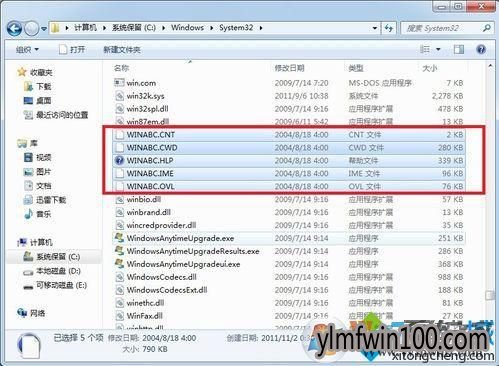The width and height of the screenshot is (499, 366).
Task: Select the winbio.dll file icon
Action: pyautogui.click(x=119, y=199)
